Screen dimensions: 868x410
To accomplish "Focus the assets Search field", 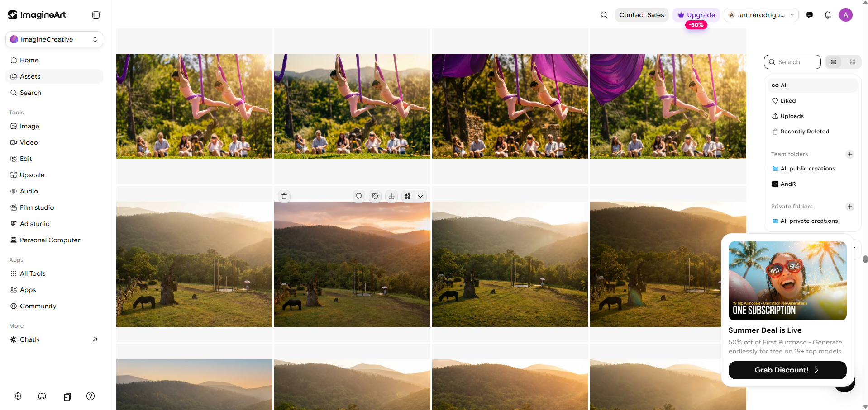I will 792,62.
